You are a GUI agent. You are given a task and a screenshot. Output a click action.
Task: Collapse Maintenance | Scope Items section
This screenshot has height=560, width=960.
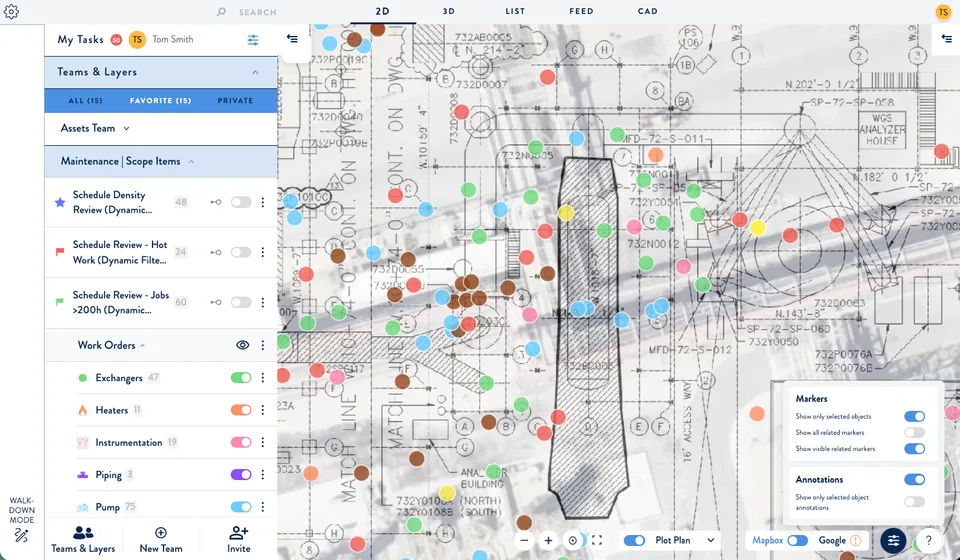(191, 162)
